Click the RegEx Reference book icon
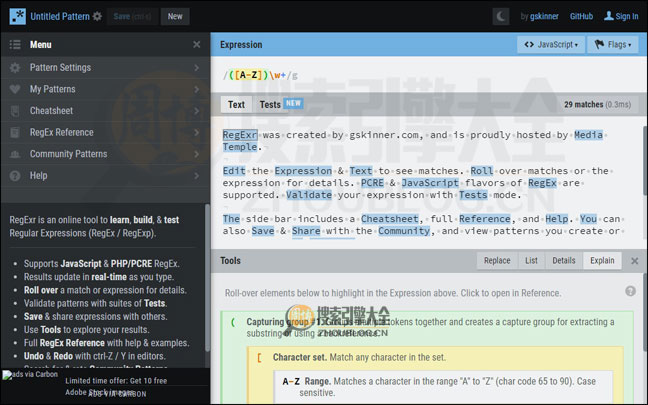Image resolution: width=648 pixels, height=405 pixels. pyautogui.click(x=15, y=132)
